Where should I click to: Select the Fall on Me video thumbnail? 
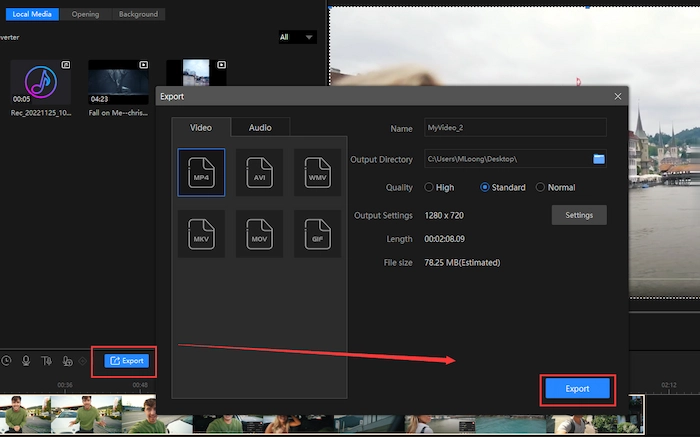pos(118,82)
